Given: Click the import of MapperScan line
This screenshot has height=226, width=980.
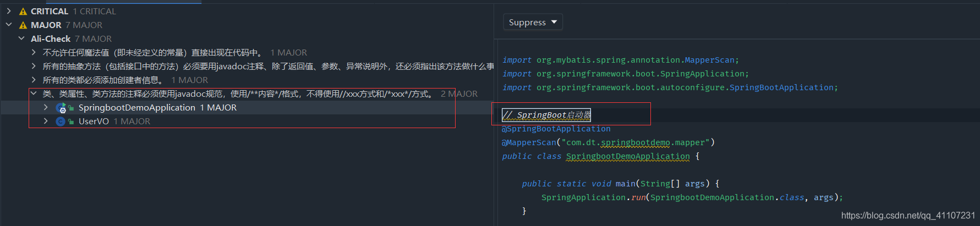Looking at the screenshot, I should click(621, 60).
